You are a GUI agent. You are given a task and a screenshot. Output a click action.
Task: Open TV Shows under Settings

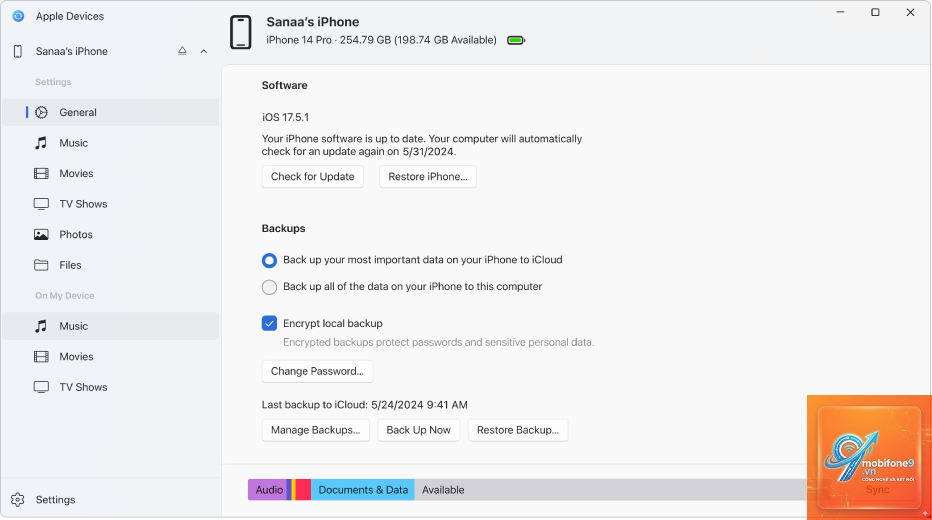(x=111, y=204)
